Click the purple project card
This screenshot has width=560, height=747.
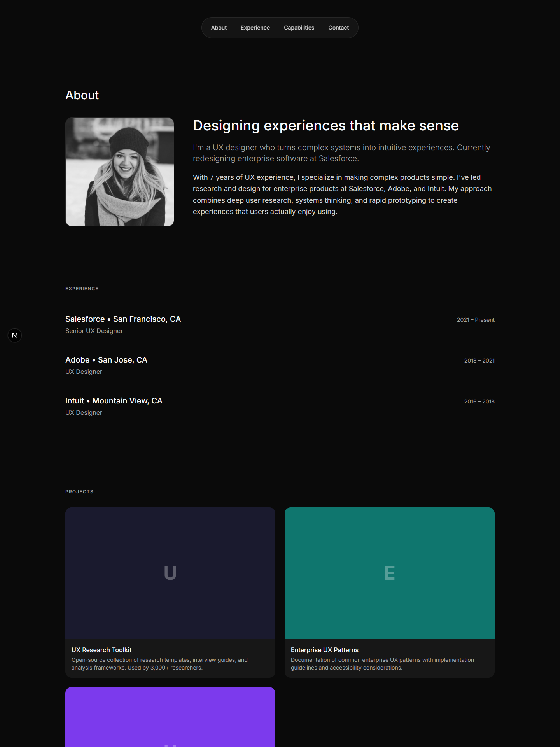(x=170, y=717)
